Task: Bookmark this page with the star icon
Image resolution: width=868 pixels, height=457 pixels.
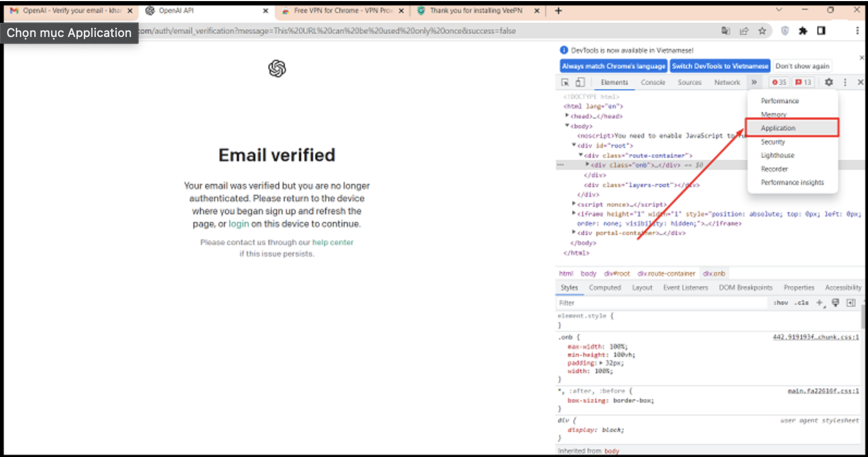Action: [x=762, y=31]
